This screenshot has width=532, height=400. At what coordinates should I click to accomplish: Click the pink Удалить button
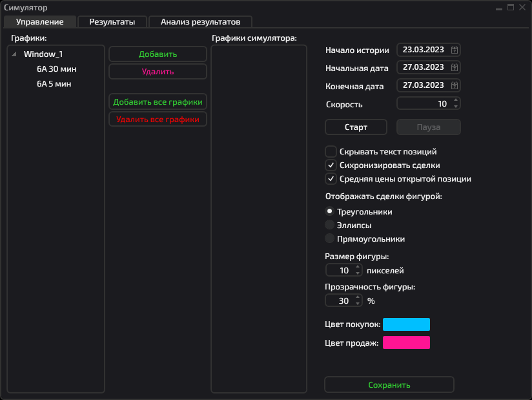[158, 72]
